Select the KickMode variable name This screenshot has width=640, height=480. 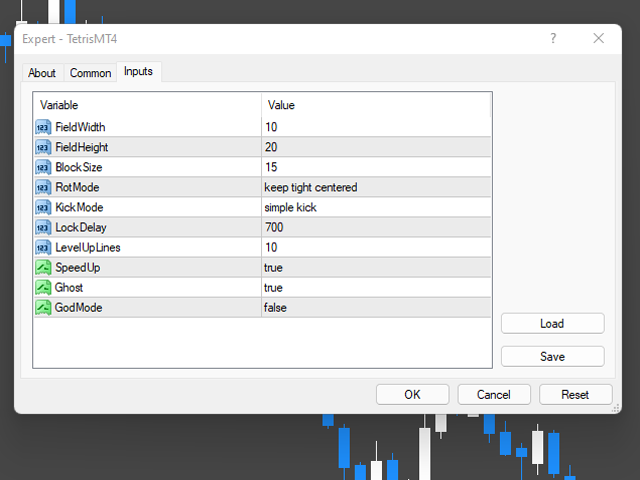79,207
